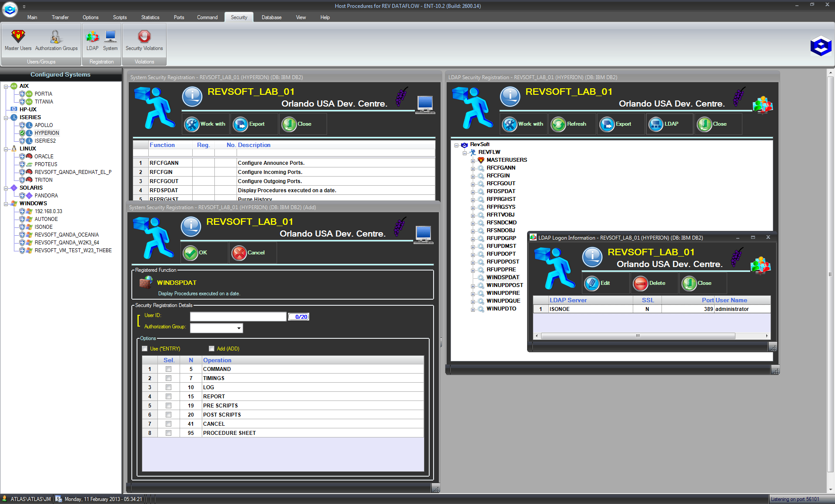Click the Security Violations stop icon
The image size is (835, 504).
[144, 37]
